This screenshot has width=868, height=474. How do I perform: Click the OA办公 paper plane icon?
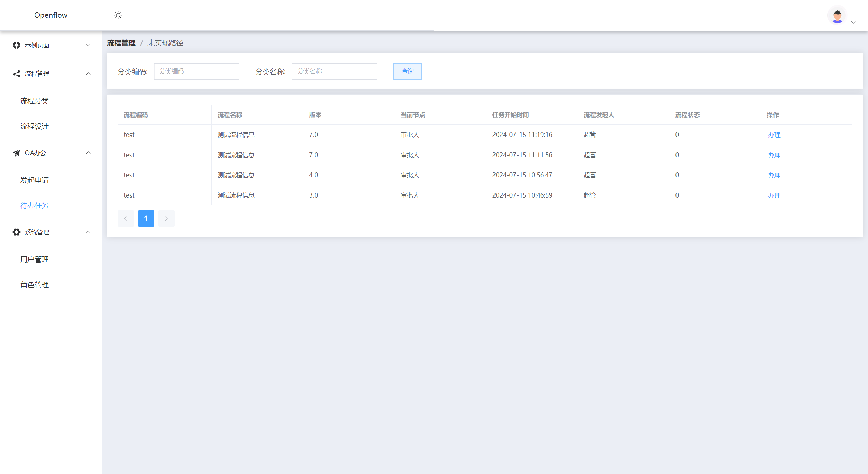(x=16, y=153)
